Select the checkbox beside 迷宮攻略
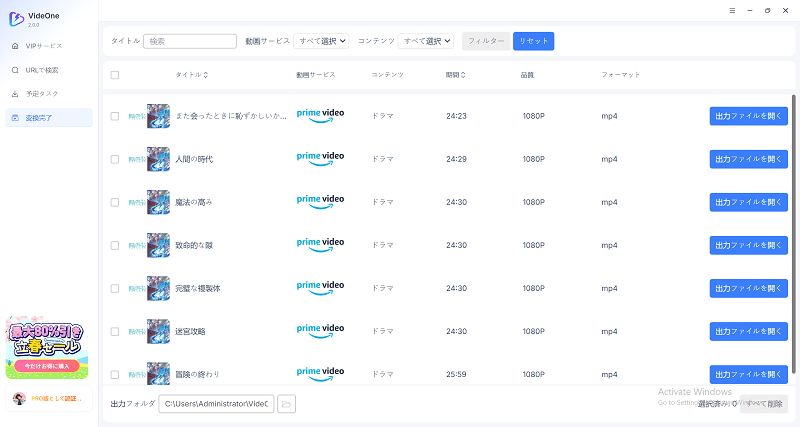Image resolution: width=800 pixels, height=427 pixels. coord(115,331)
